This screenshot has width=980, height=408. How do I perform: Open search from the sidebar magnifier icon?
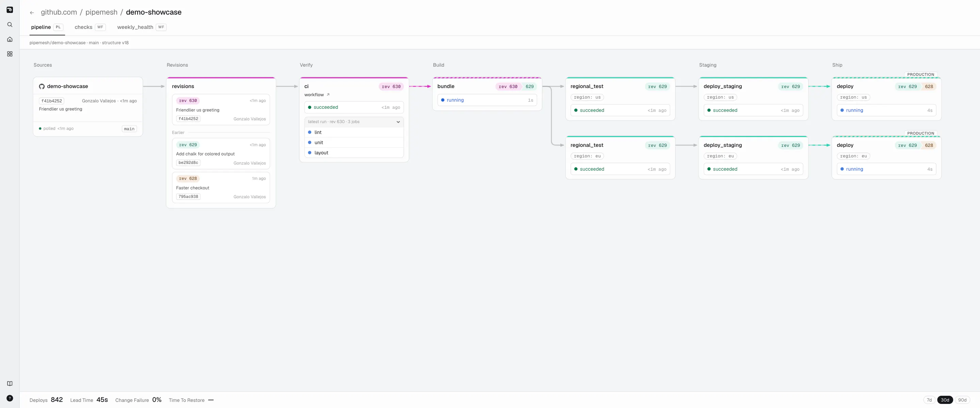coord(10,25)
